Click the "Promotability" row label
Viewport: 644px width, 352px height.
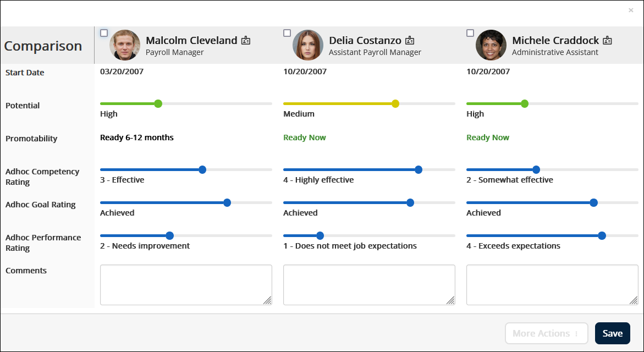(31, 139)
